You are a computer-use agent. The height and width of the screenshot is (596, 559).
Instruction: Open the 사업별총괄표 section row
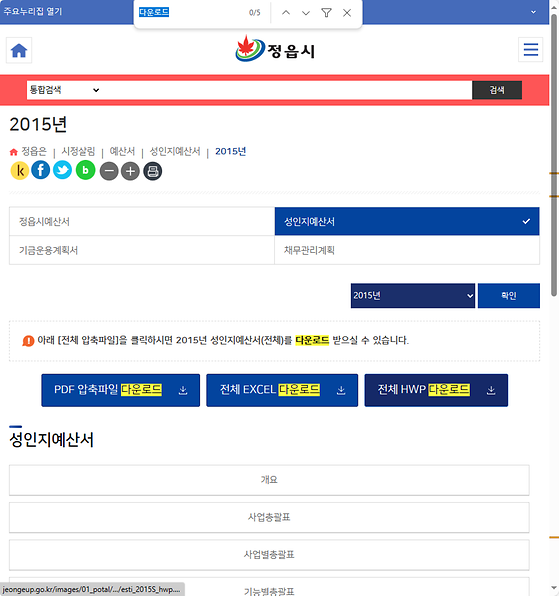(x=269, y=555)
